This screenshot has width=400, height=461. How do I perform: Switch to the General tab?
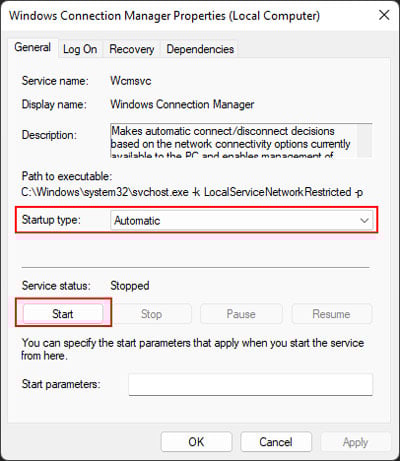click(x=32, y=47)
